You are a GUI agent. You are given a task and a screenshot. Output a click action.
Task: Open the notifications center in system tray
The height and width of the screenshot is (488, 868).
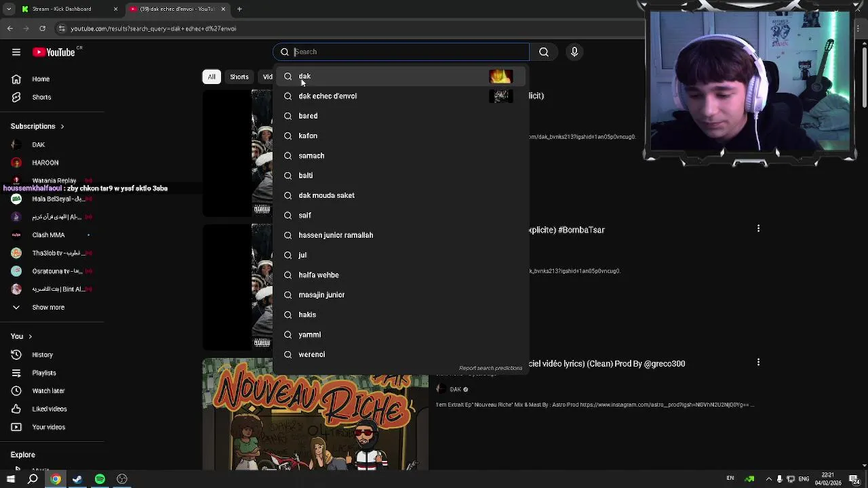(854, 479)
